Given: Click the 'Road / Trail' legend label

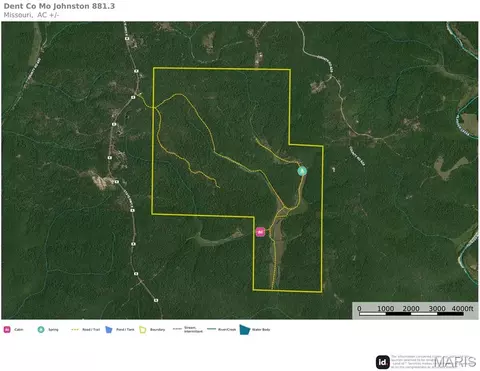Looking at the screenshot, I should 91,330.
